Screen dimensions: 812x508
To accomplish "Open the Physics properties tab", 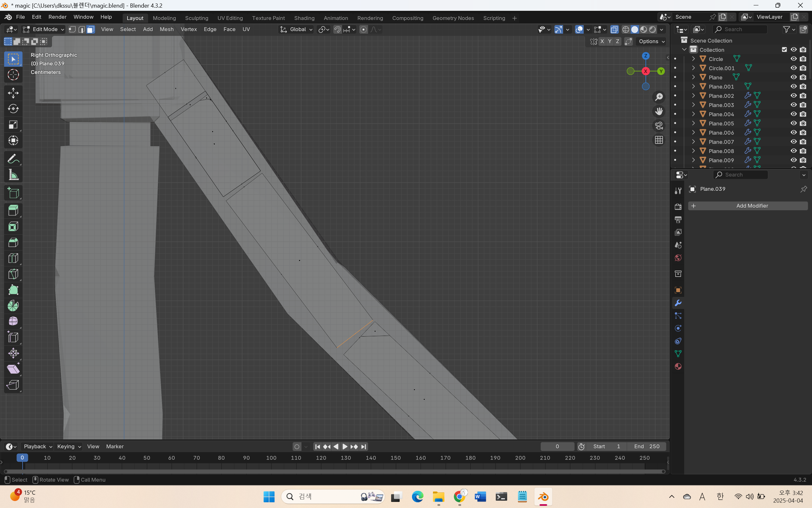I will click(x=678, y=328).
